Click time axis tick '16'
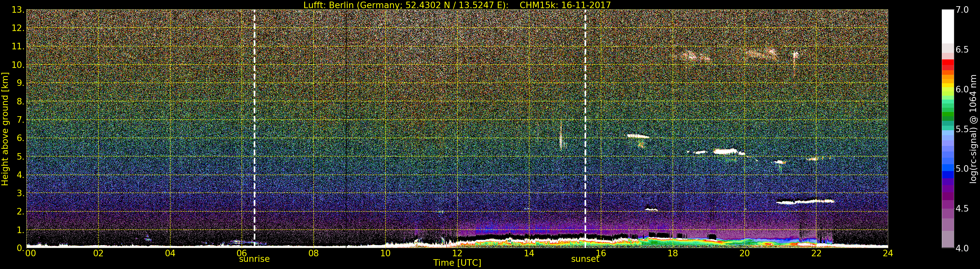The width and height of the screenshot is (980, 269). 601,253
